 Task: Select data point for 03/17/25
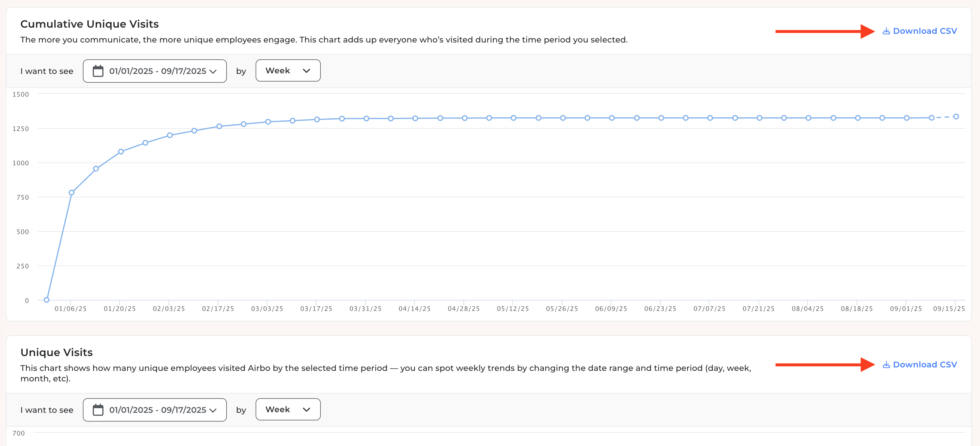tap(317, 120)
